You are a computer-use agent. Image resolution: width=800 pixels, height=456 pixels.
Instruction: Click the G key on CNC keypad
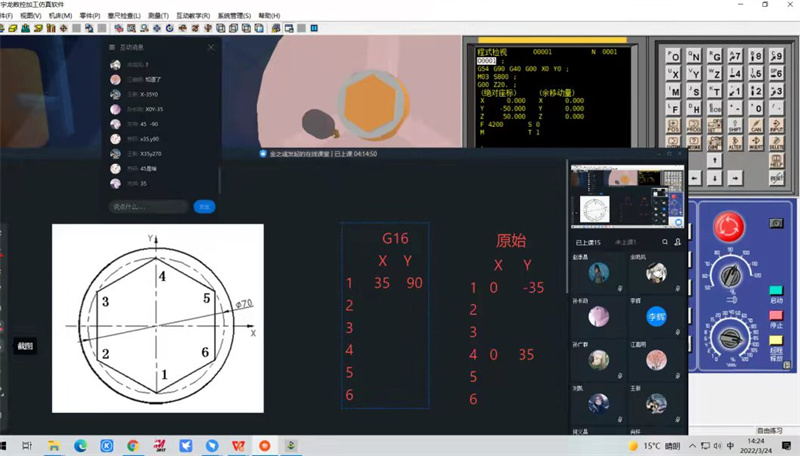[x=715, y=57]
